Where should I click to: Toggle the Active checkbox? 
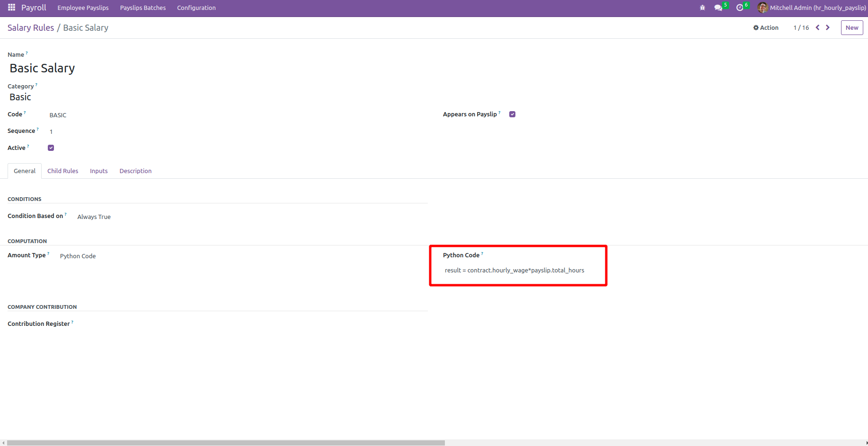coord(51,148)
